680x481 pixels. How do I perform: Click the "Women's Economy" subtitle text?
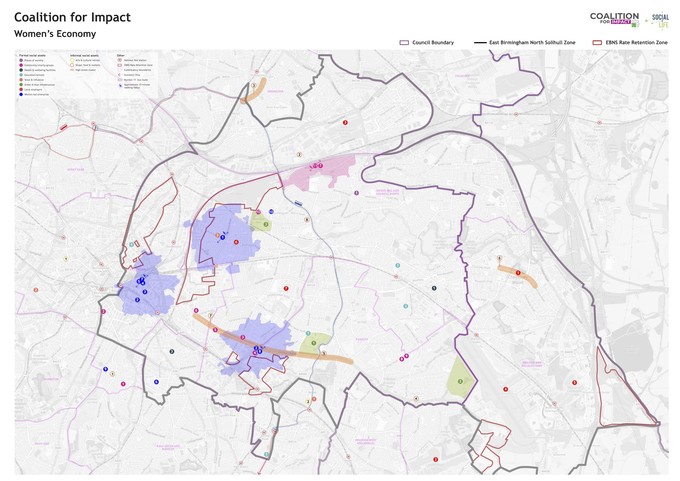55,34
